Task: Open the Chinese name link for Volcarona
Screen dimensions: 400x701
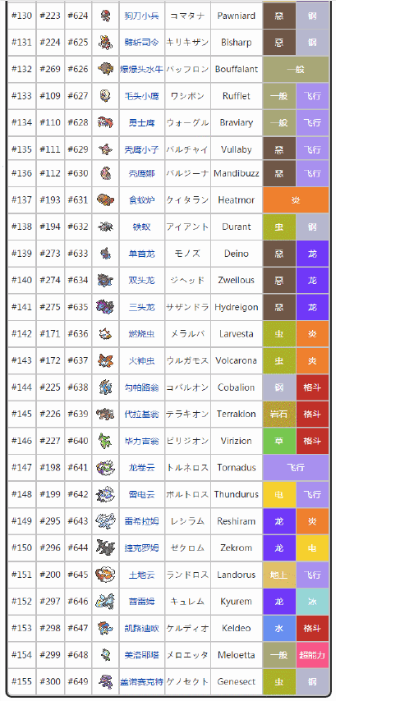Action: pos(142,360)
